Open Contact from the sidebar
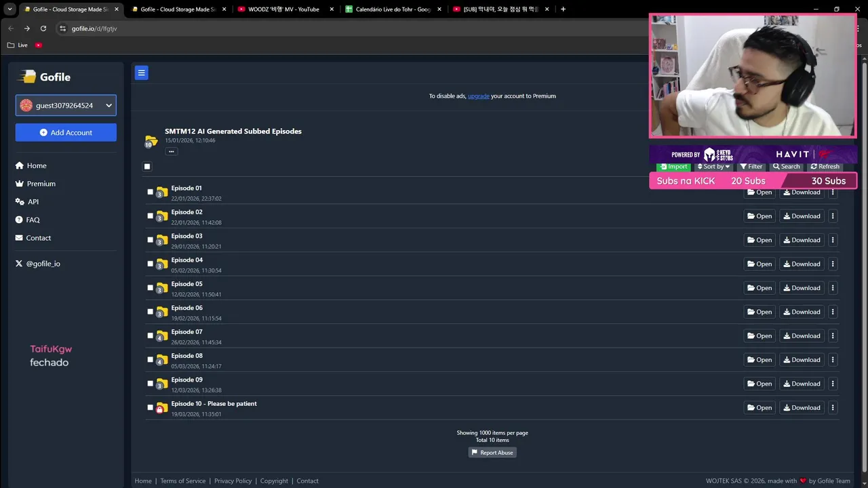 [x=33, y=238]
